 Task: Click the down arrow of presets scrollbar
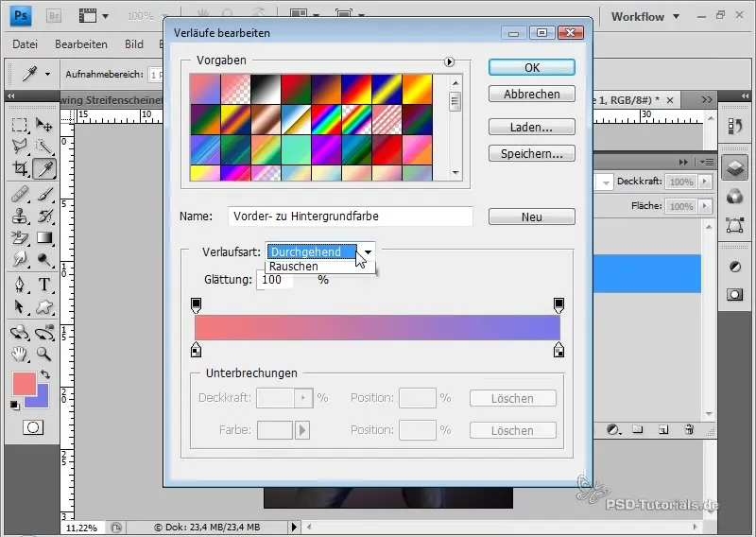pos(455,172)
